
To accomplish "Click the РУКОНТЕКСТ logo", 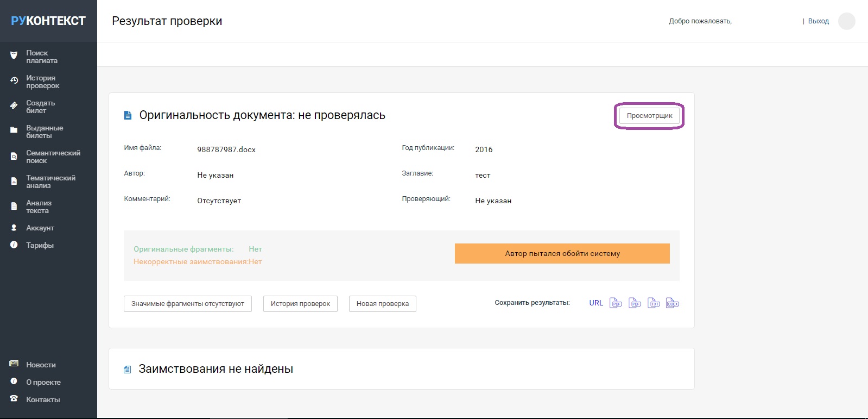I will pyautogui.click(x=48, y=21).
